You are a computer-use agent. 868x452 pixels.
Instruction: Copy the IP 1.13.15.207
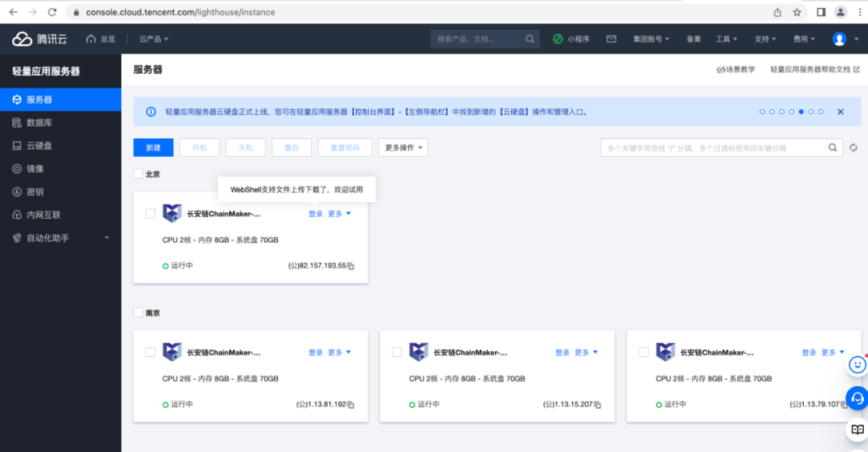[597, 405]
